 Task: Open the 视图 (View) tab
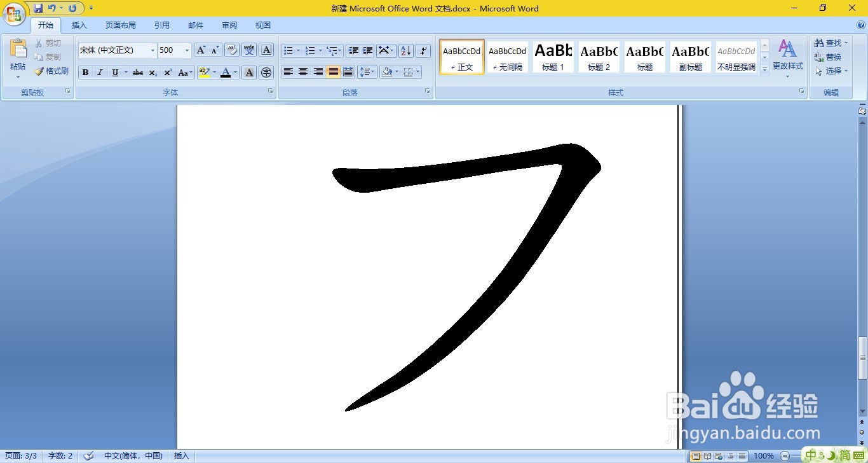tap(263, 25)
